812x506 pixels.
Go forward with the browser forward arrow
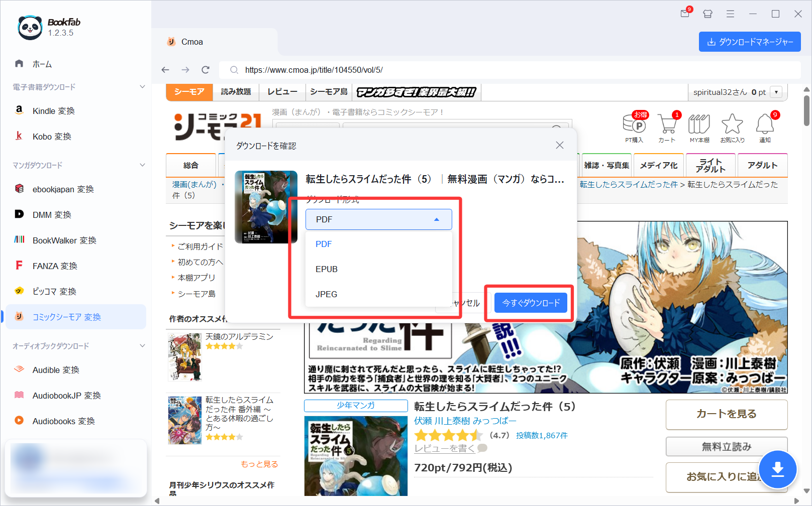(185, 70)
